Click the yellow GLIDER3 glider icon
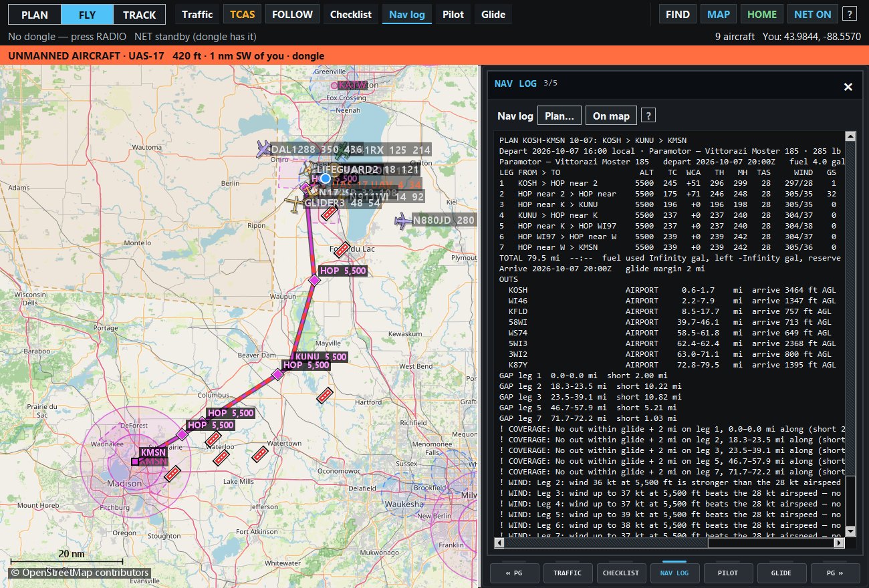This screenshot has width=869, height=588. pos(294,203)
